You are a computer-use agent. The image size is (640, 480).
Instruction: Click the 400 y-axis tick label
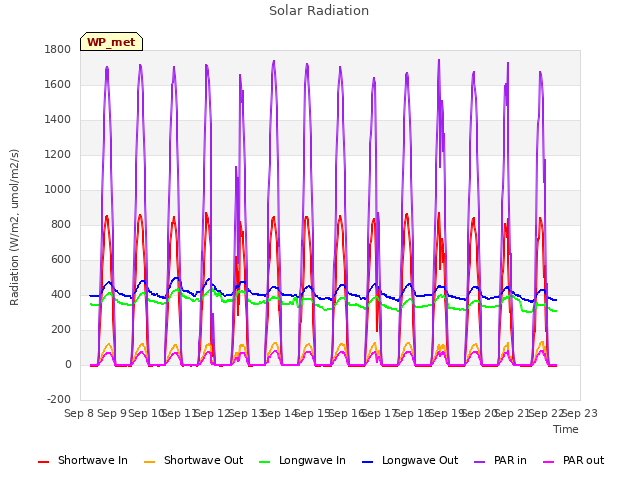coord(61,295)
